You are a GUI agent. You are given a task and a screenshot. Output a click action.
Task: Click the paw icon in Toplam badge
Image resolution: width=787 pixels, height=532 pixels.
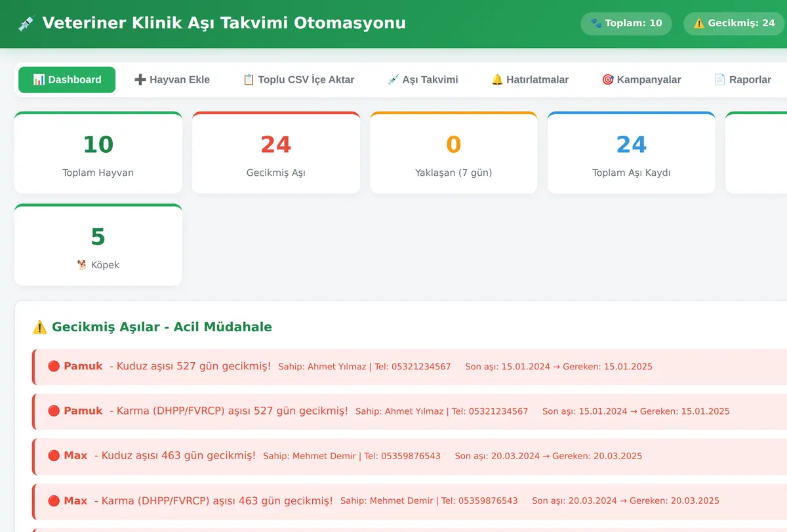coord(596,24)
